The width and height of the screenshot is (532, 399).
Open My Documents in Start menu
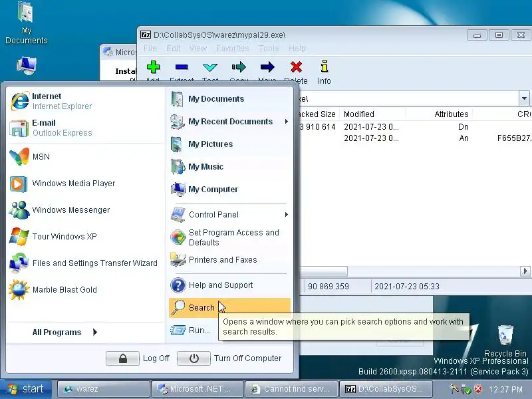229,98
